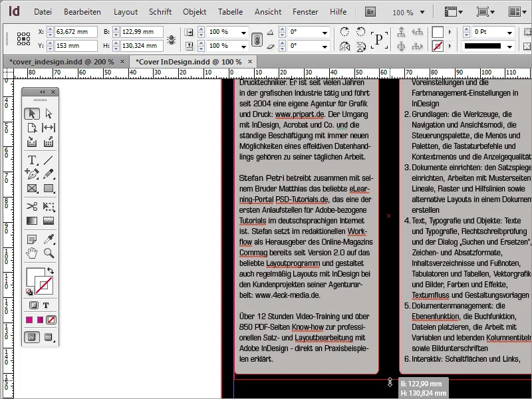Open stroke weight dropdown 0 Pt
Screen dimensions: 532x399
pos(509,33)
